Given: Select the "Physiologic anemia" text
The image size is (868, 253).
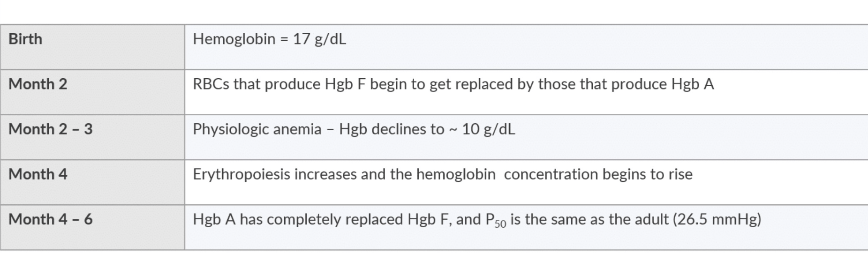Looking at the screenshot, I should click(x=257, y=129).
